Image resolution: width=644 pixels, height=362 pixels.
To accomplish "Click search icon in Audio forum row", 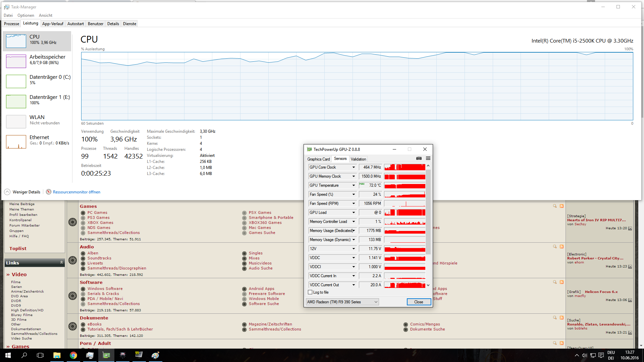I will click(x=555, y=247).
